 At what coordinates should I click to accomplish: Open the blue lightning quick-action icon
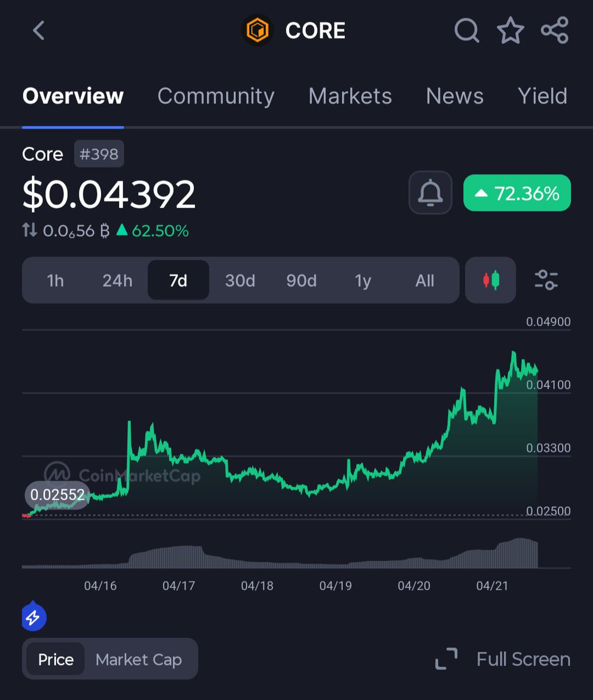(33, 617)
